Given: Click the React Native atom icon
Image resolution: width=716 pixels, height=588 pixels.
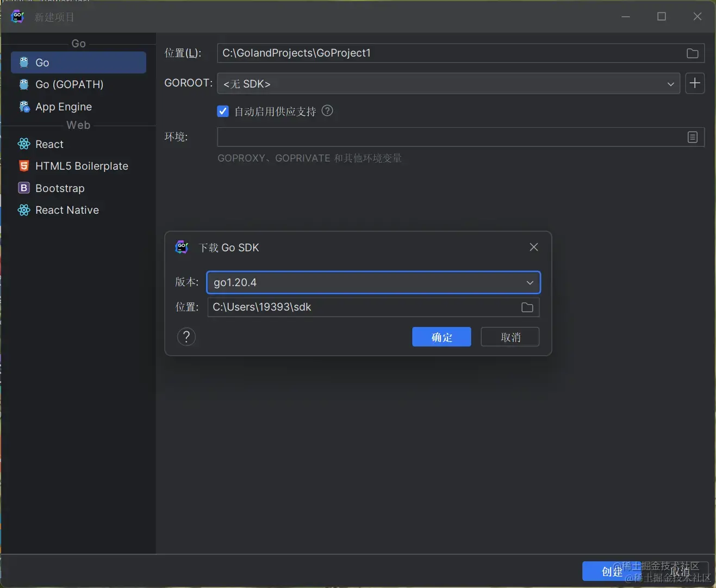Looking at the screenshot, I should (x=24, y=210).
